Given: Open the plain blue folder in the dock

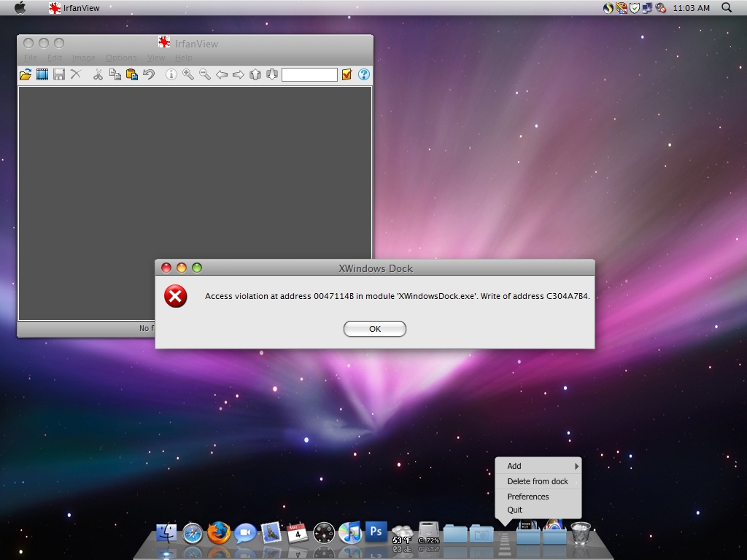Looking at the screenshot, I should (455, 534).
